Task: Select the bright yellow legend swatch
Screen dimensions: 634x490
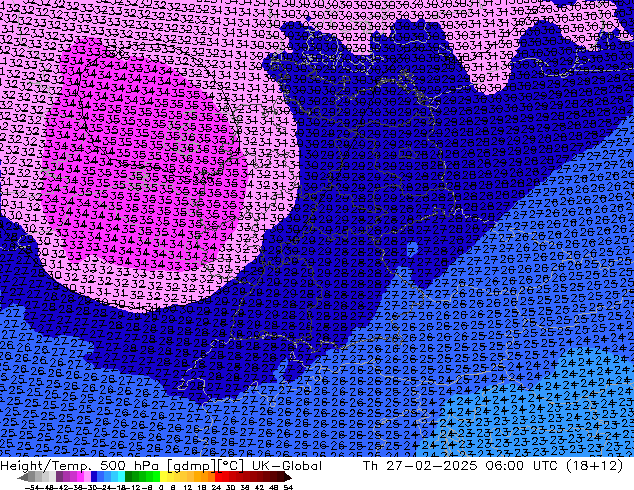Action: [163, 478]
